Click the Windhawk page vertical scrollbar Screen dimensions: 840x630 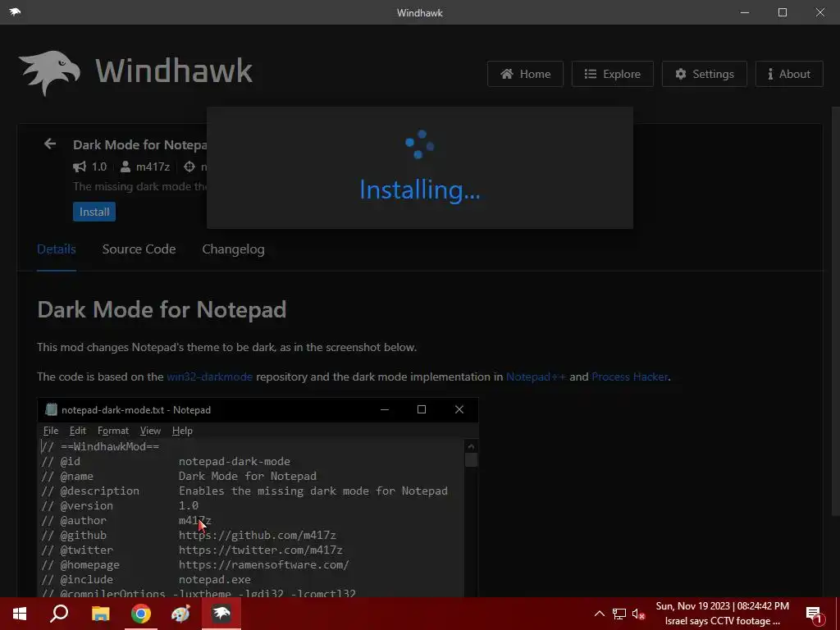click(x=835, y=311)
